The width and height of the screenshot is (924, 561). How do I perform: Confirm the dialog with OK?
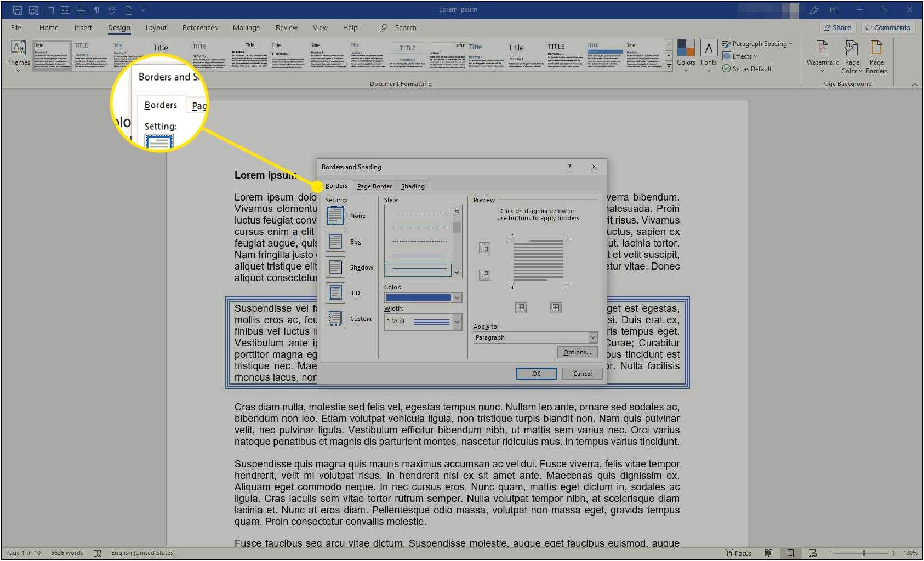pos(536,374)
